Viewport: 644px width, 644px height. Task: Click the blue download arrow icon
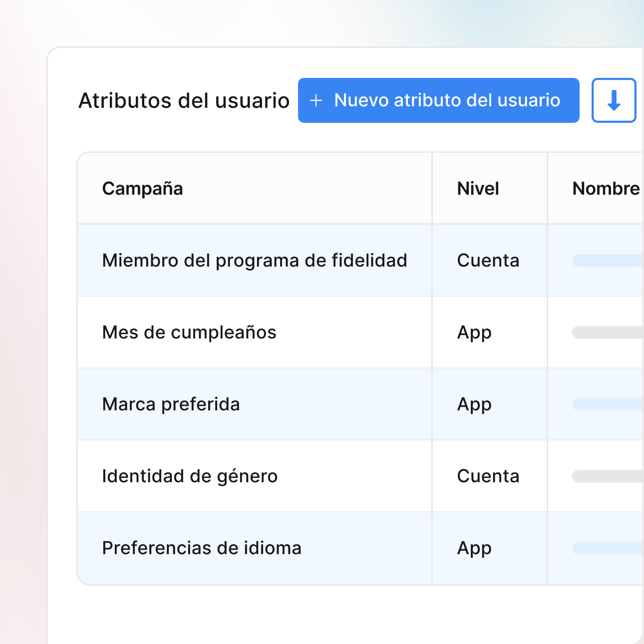pyautogui.click(x=614, y=100)
